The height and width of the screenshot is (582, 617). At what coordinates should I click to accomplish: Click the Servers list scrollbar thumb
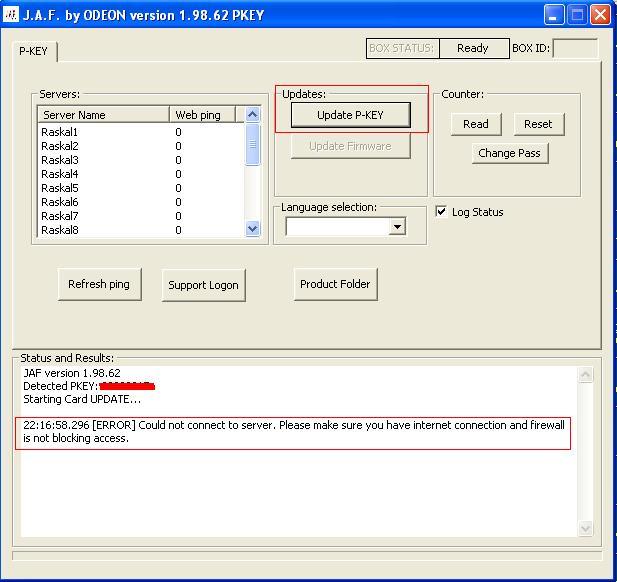coord(253,144)
